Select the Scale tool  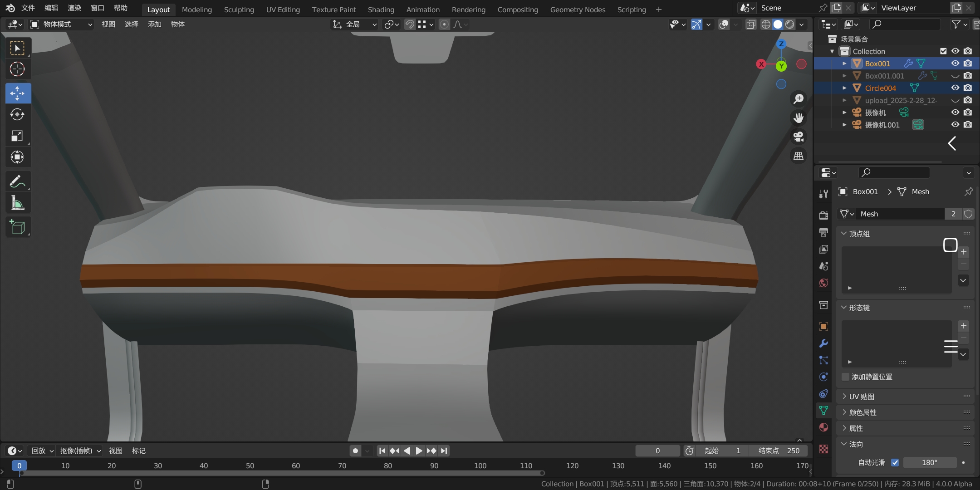click(17, 136)
